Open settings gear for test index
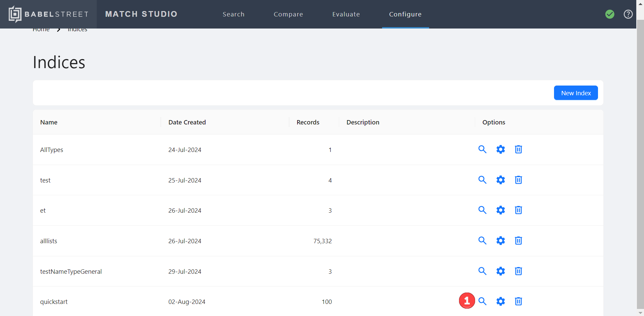The height and width of the screenshot is (316, 644). (501, 180)
